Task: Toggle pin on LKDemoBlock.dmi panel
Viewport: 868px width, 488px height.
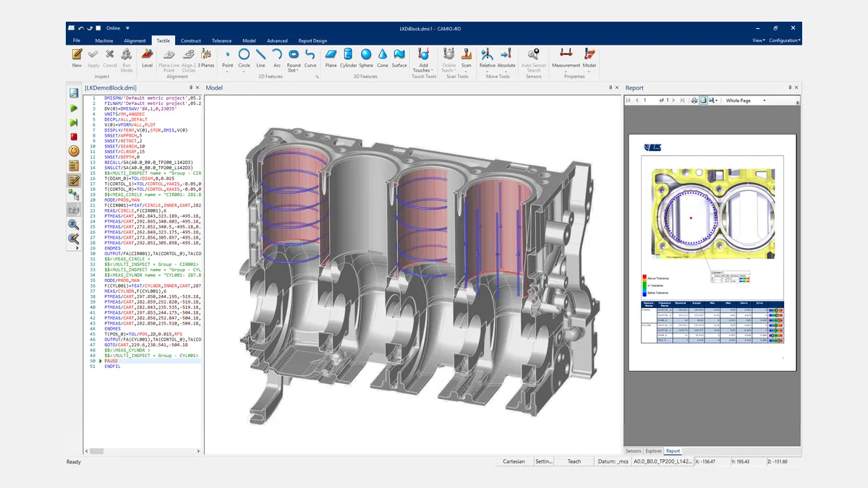Action: 191,87
